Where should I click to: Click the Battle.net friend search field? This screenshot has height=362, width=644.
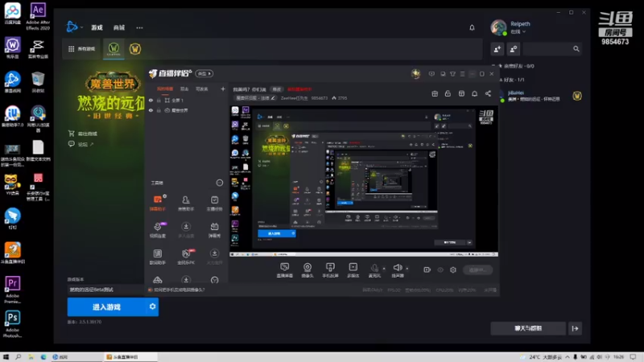click(553, 49)
